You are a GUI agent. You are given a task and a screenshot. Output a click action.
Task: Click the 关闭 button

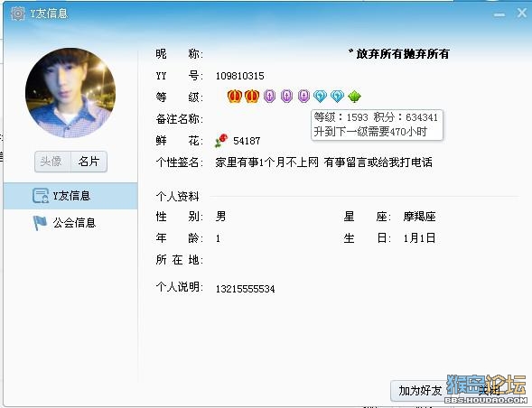tap(489, 391)
